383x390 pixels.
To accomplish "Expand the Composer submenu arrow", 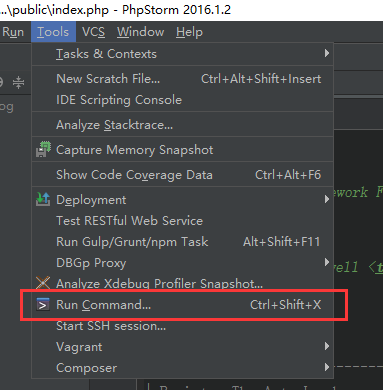I will point(327,367).
